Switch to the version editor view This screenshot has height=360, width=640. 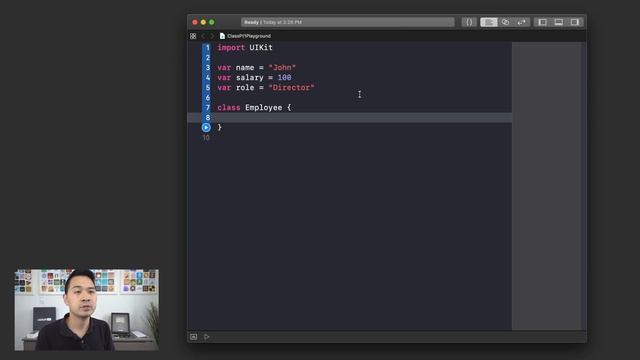[x=522, y=22]
